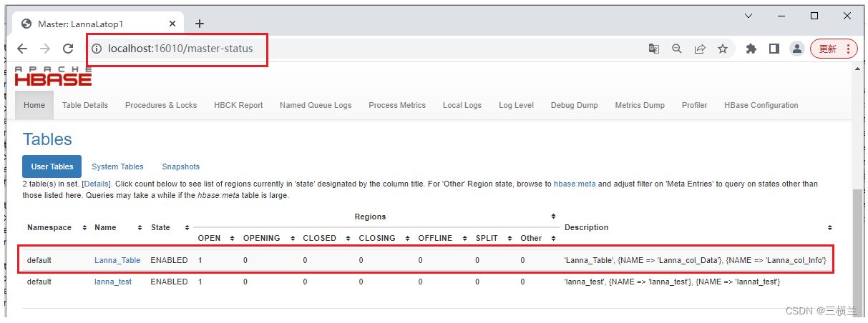Reload the page with refresh icon
The height and width of the screenshot is (323, 868).
(68, 49)
